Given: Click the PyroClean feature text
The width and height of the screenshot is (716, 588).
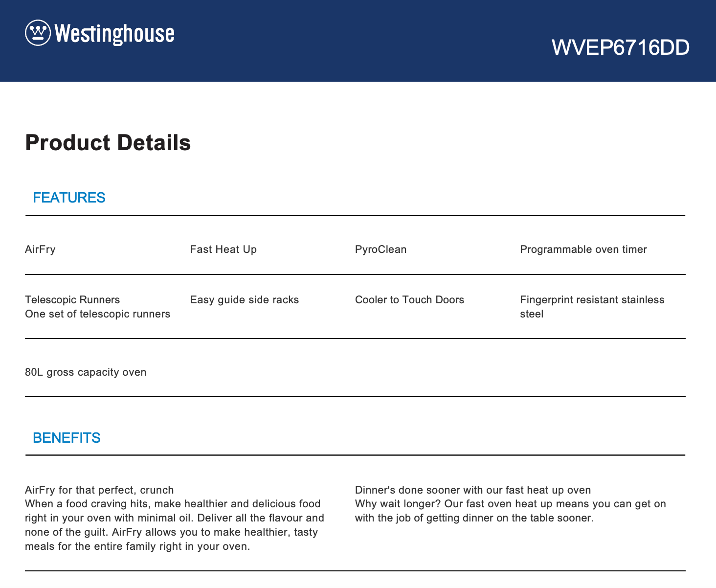Looking at the screenshot, I should [x=380, y=249].
